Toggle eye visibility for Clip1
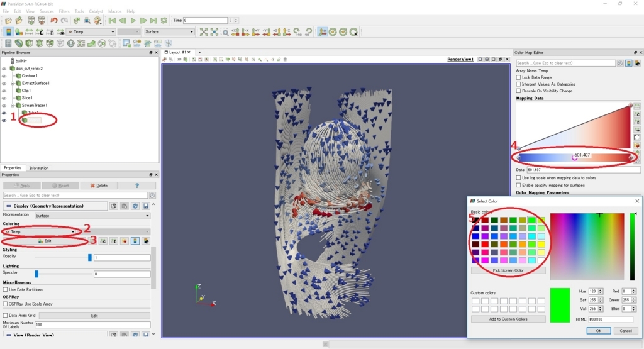Viewport: 644px width, 349px height. pyautogui.click(x=4, y=91)
